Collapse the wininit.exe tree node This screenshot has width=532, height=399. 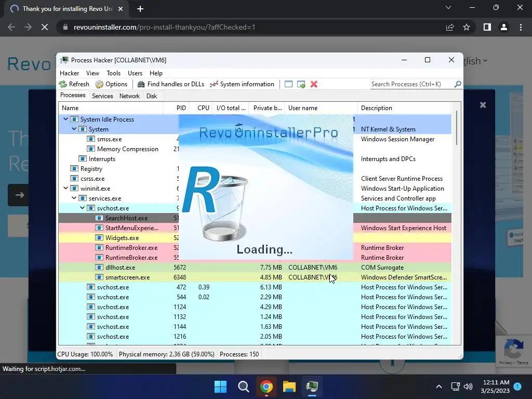[66, 188]
